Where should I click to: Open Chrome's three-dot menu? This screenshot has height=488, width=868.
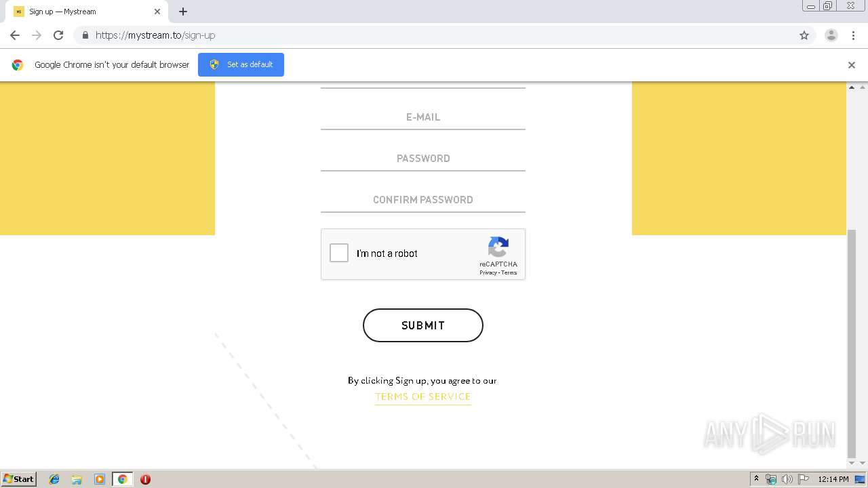click(854, 35)
